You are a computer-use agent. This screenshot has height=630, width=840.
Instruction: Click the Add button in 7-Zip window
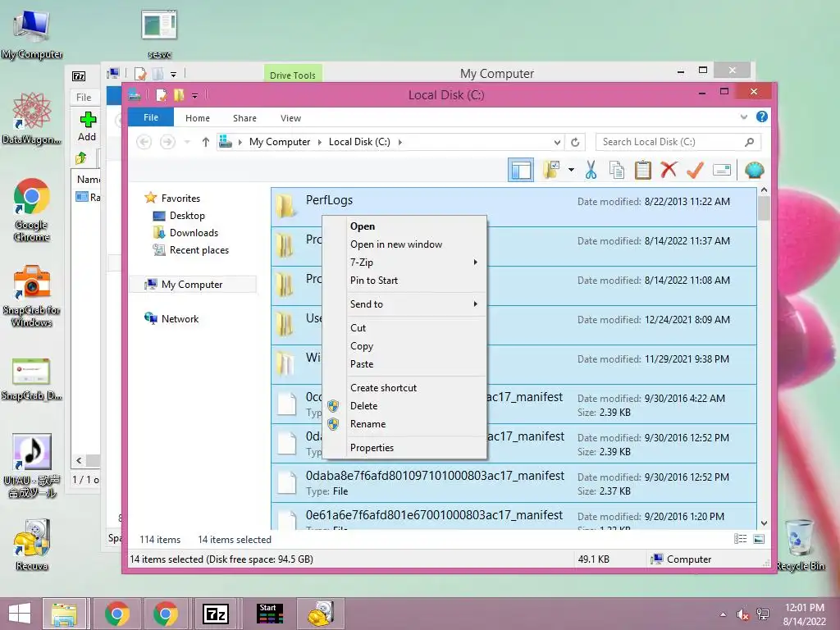[87, 126]
